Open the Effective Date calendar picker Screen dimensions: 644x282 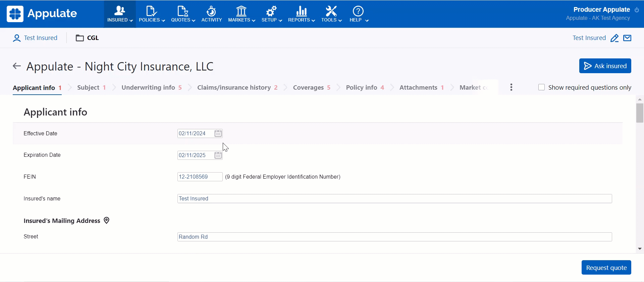coord(218,134)
